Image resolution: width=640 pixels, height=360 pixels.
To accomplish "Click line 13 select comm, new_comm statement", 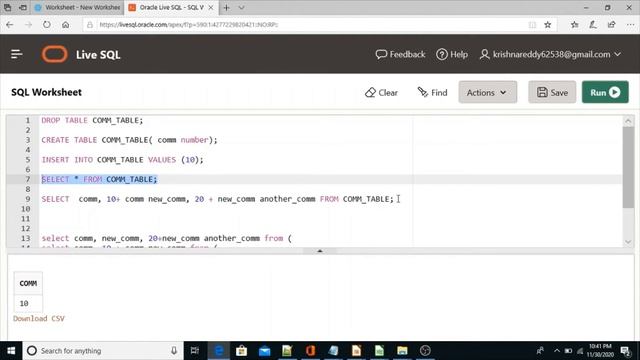I will coord(167,238).
